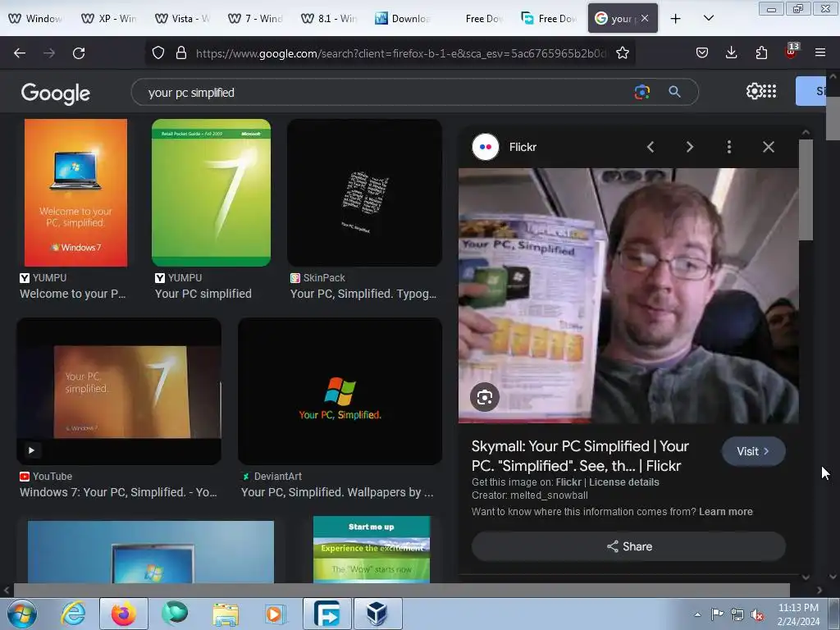Open Flickr source header in panel
The image size is (840, 630).
[x=504, y=147]
